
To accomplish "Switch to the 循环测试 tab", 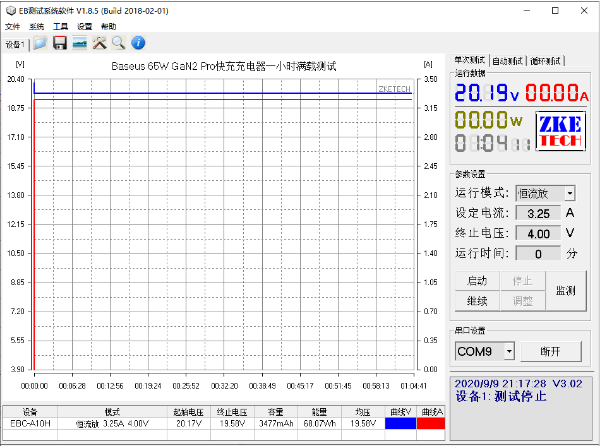I will point(545,61).
